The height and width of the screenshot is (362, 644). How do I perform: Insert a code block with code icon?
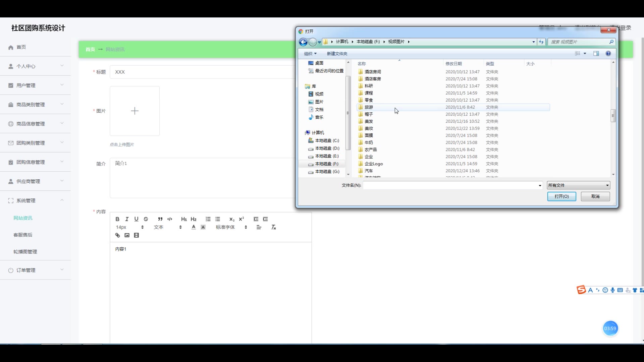point(170,219)
